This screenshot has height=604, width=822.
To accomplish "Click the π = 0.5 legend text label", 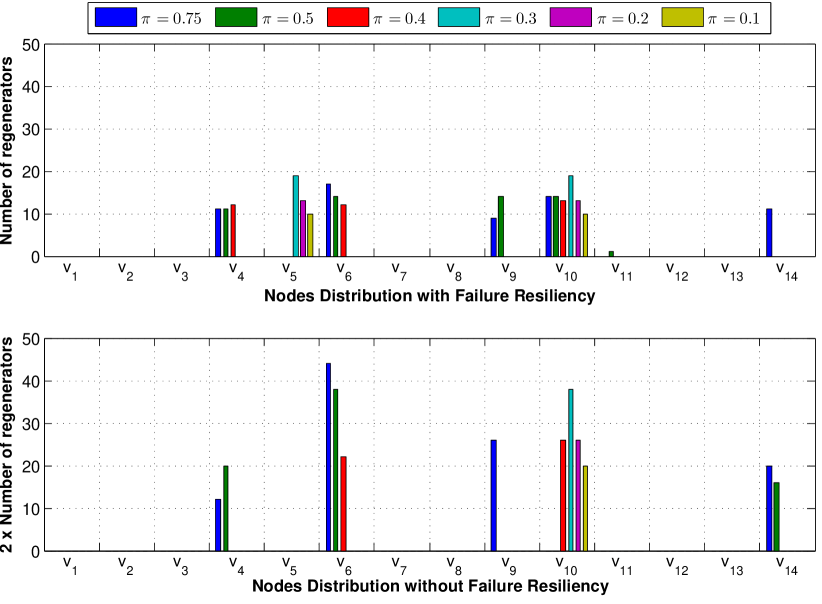I will click(288, 18).
